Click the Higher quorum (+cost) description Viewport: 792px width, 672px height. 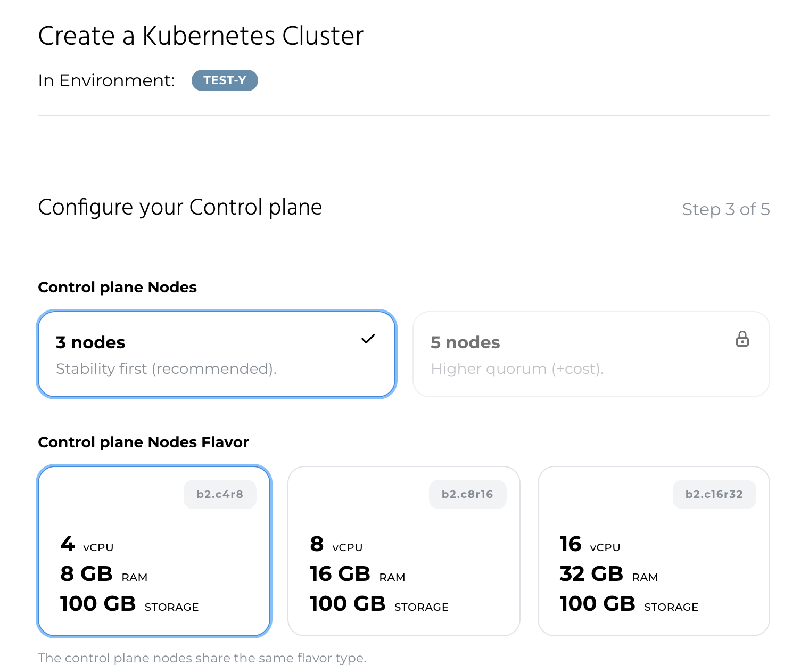coord(517,368)
